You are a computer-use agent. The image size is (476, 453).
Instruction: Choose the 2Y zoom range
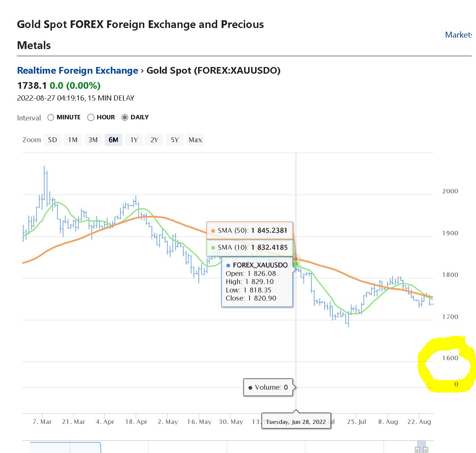click(x=154, y=140)
